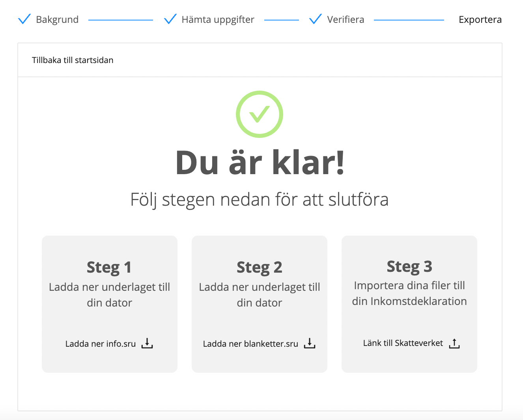Screen dimensions: 523x420
Task: Click the progress line after Verifiera
Action: tap(409, 20)
